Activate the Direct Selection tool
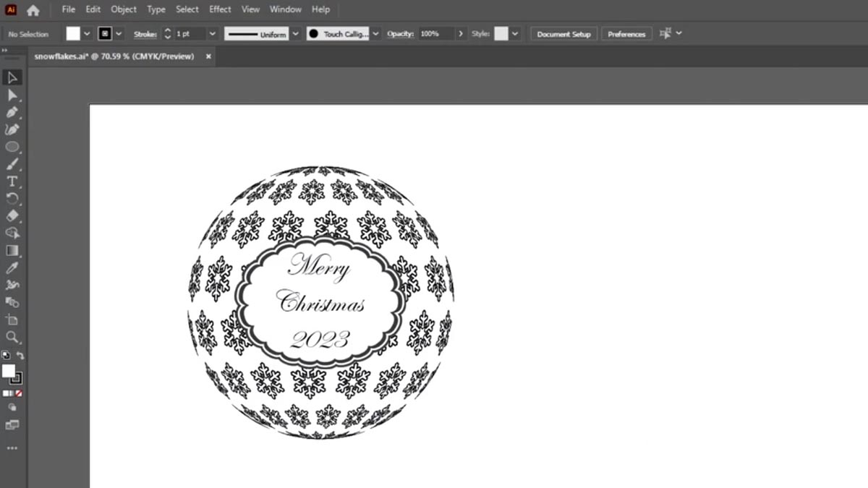 pyautogui.click(x=12, y=94)
